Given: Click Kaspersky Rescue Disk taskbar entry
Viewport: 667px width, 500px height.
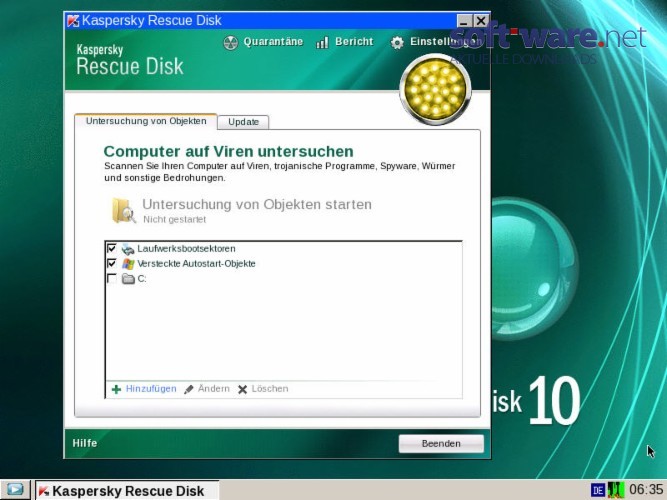Looking at the screenshot, I should [127, 490].
